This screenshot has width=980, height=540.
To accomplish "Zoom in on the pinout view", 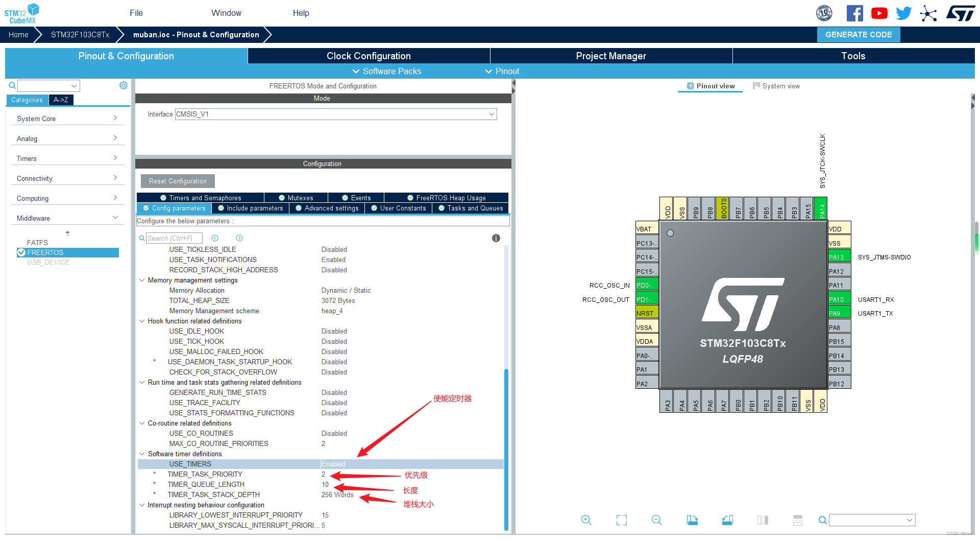I will click(586, 520).
